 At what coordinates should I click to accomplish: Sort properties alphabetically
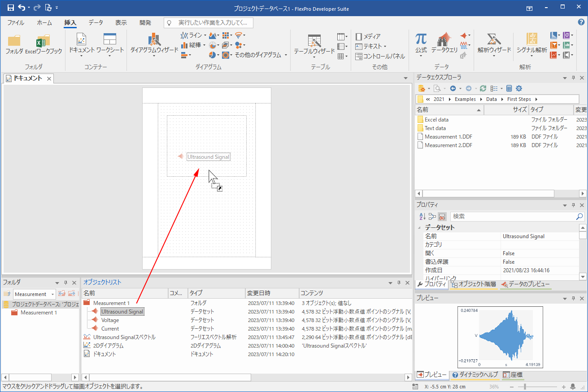422,216
